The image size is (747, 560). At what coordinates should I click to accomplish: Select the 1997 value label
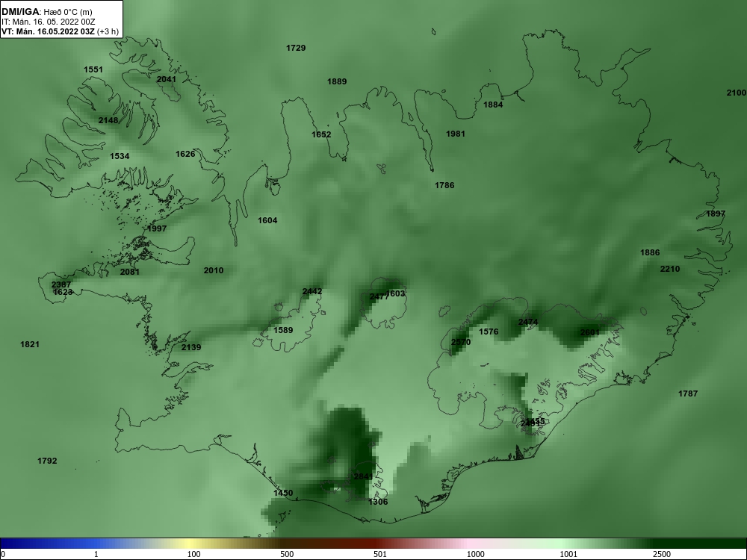click(157, 228)
